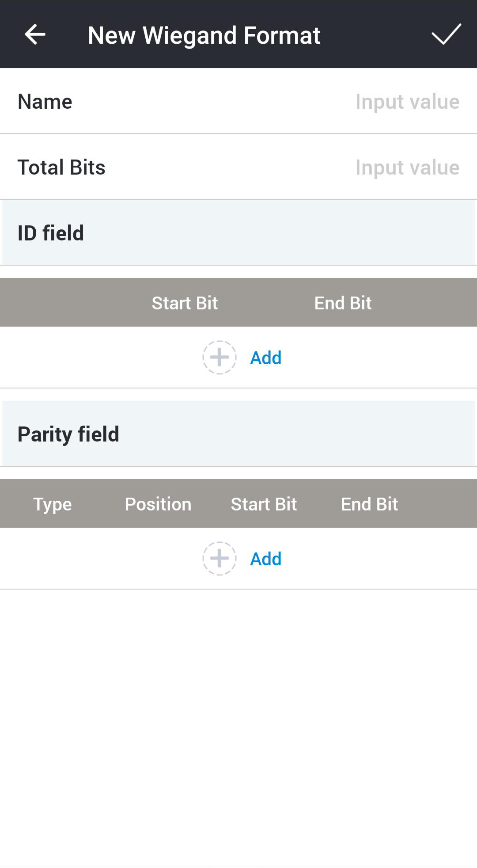Click the Type column header
The image size is (477, 868).
53,504
